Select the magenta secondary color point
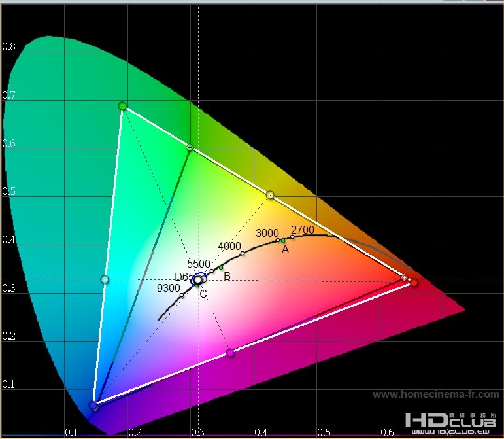Viewport: 504px width, 439px height. (230, 353)
